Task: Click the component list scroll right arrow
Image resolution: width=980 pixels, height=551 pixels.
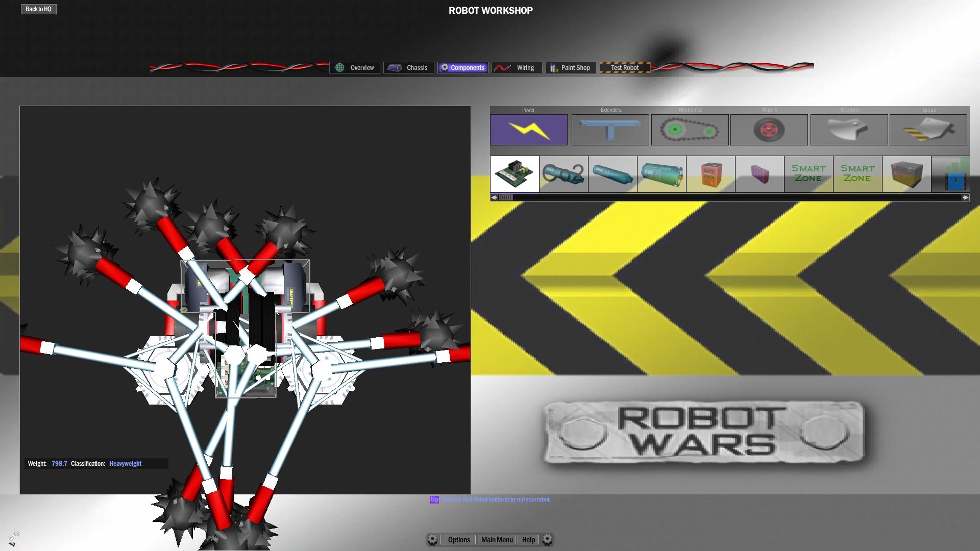Action: click(965, 197)
